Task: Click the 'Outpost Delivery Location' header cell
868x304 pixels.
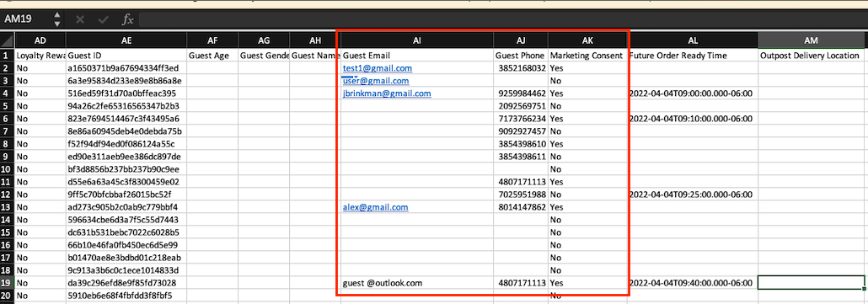Action: coord(811,56)
